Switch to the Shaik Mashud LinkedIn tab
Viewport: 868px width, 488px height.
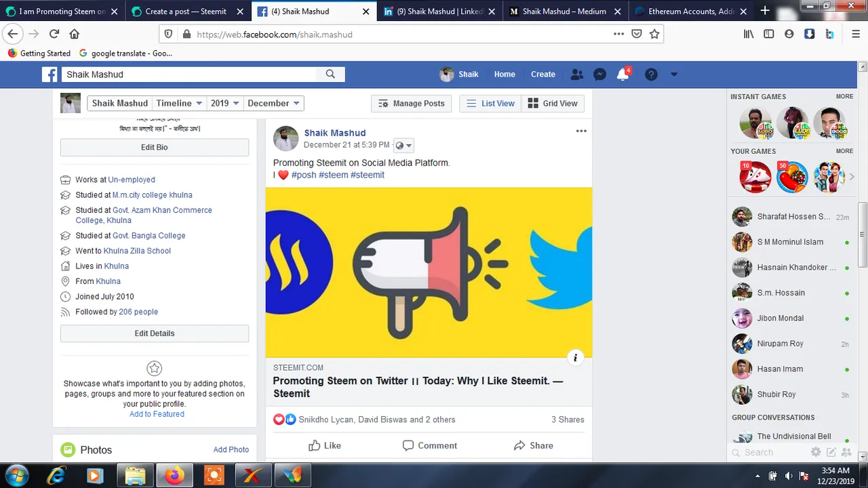(x=439, y=11)
